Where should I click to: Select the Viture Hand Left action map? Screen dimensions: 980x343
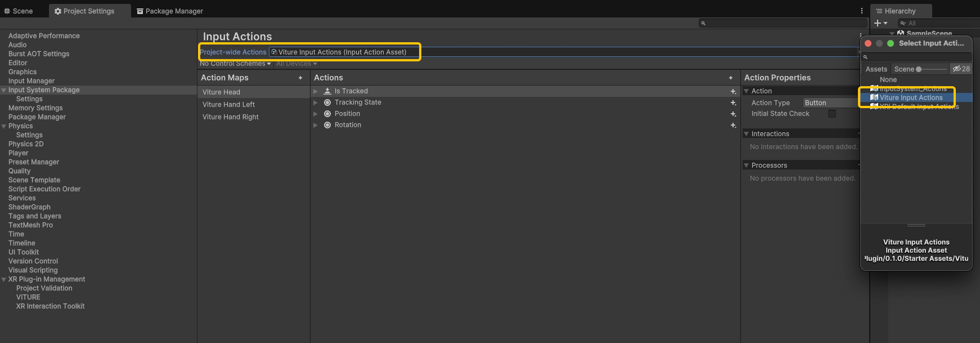(228, 105)
